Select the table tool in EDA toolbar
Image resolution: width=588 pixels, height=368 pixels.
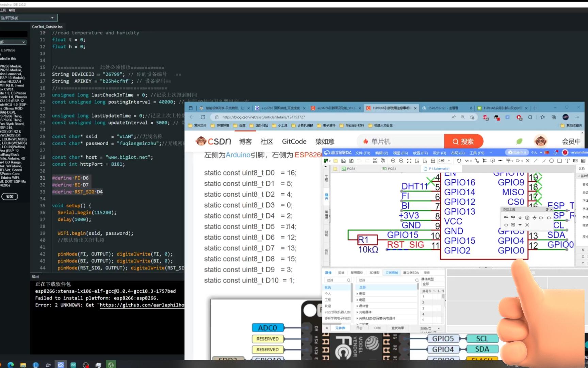[x=583, y=160]
